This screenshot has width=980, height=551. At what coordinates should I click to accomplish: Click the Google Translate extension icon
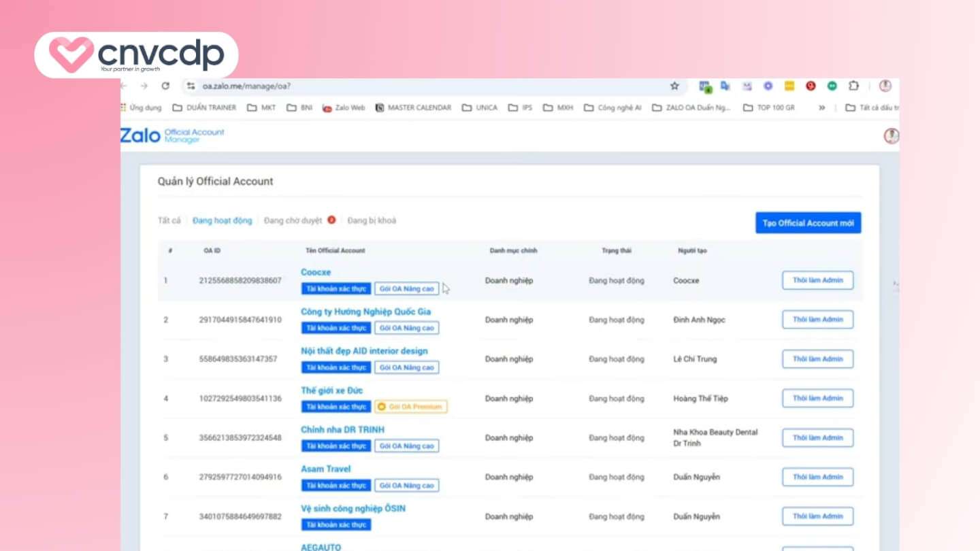click(x=725, y=86)
